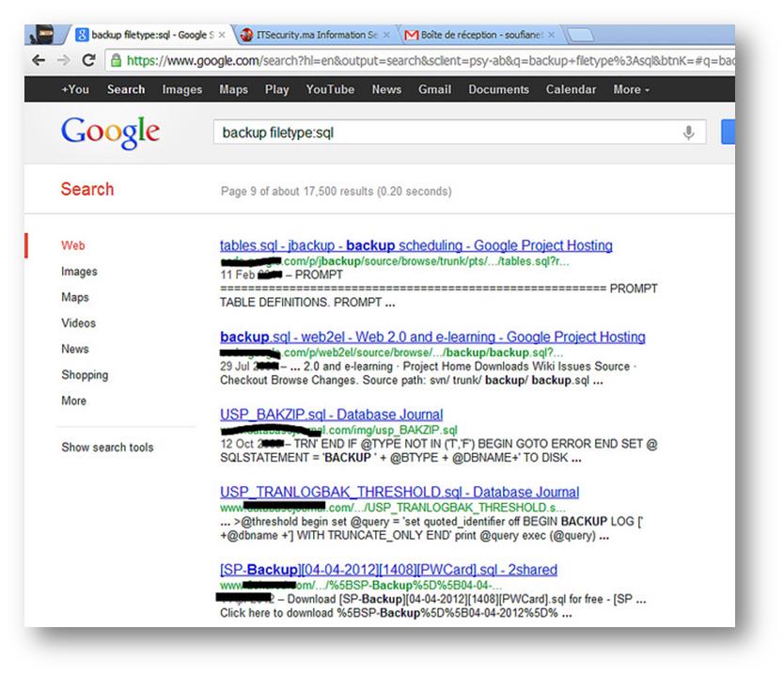784x676 pixels.
Task: Close the ITSecurity.ma tab
Action: click(x=386, y=35)
